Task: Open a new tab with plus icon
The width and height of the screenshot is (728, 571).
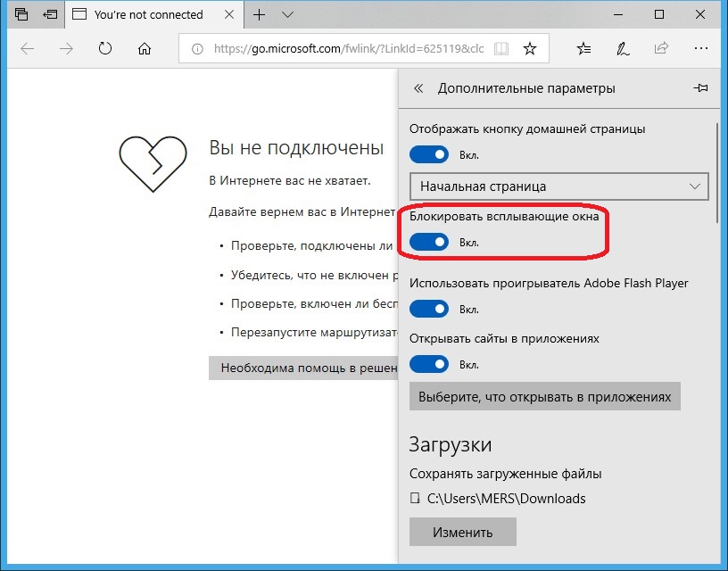Action: (259, 14)
